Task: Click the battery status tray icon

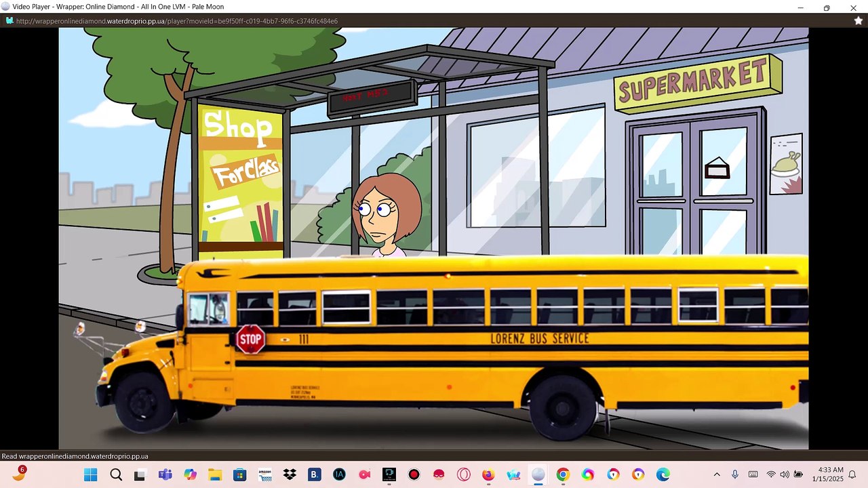Action: click(x=799, y=474)
